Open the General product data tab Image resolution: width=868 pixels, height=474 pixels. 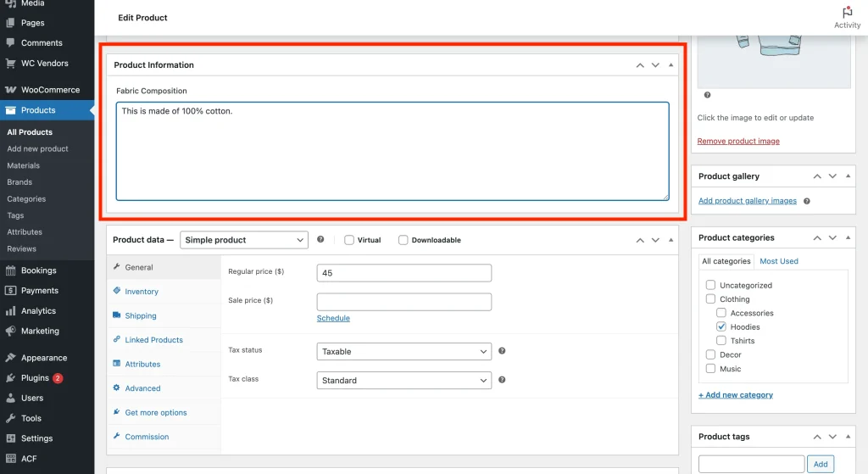click(164, 267)
